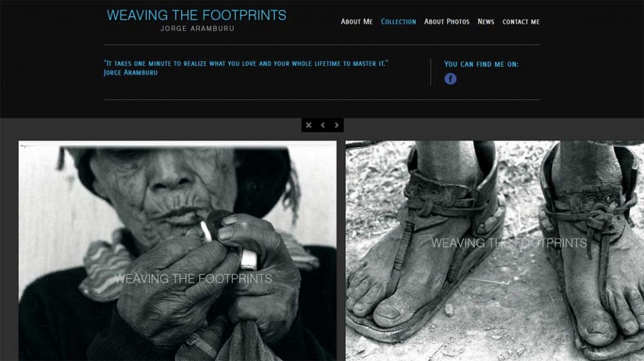Open the News page
The image size is (644, 361).
pyautogui.click(x=486, y=22)
